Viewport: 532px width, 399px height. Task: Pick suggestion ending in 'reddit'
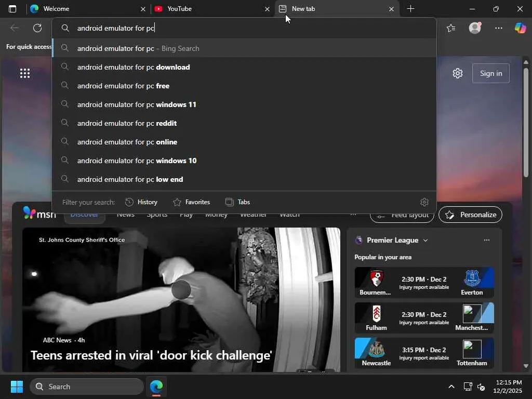[244, 123]
